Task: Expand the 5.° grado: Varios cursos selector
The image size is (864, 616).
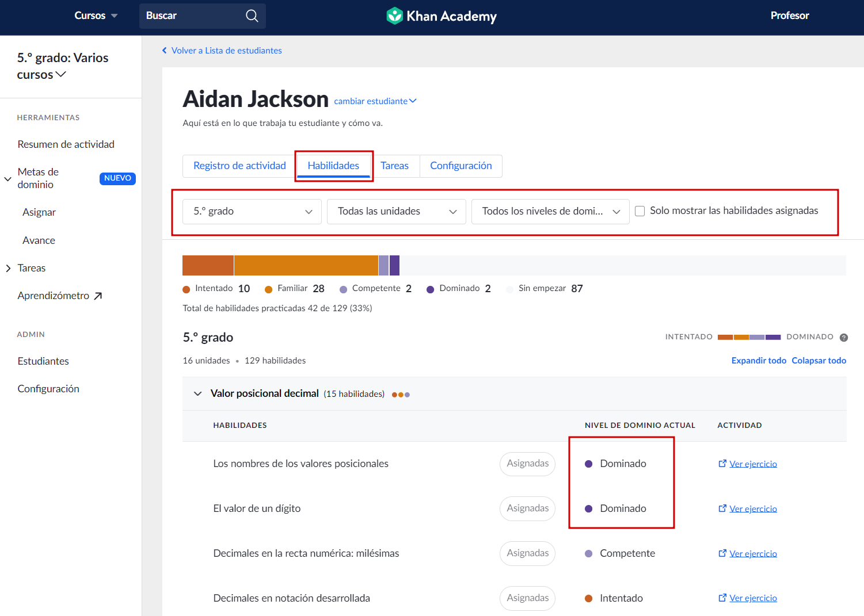Action: tap(62, 66)
